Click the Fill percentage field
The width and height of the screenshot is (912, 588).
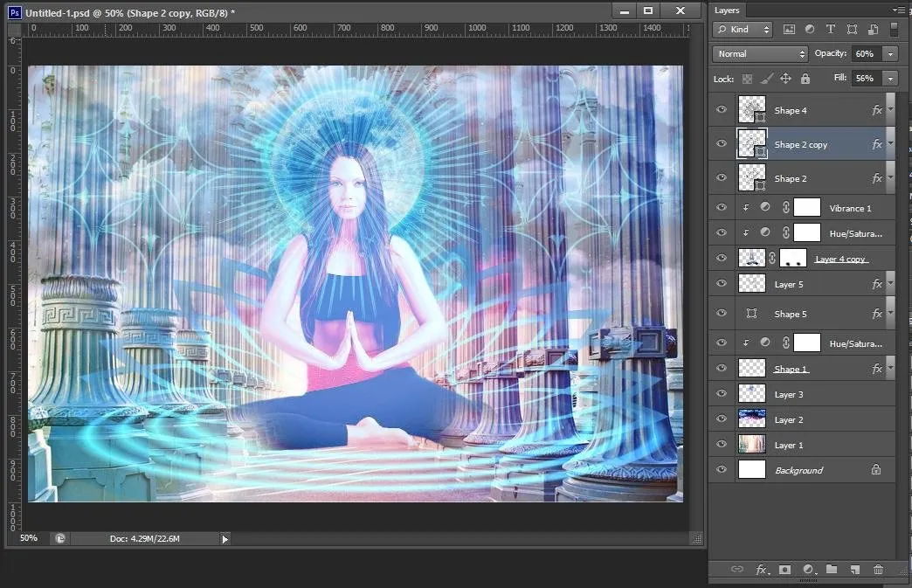(866, 79)
